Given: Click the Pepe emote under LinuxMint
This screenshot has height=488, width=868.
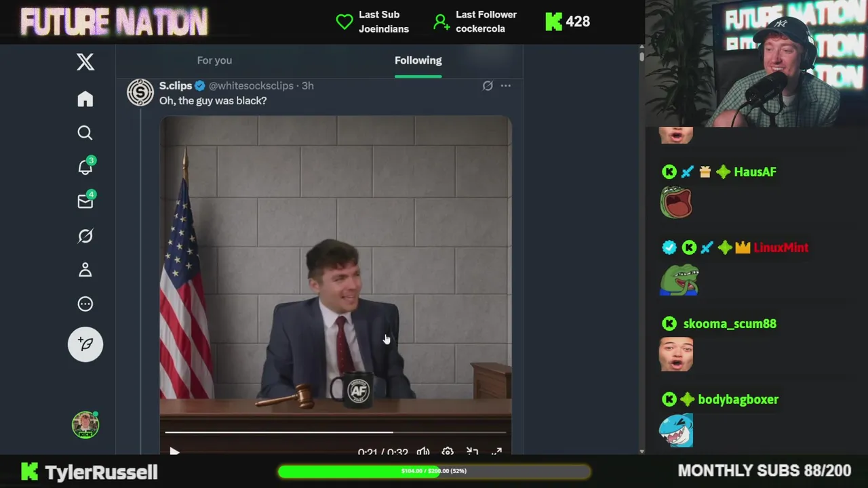Looking at the screenshot, I should (x=679, y=279).
